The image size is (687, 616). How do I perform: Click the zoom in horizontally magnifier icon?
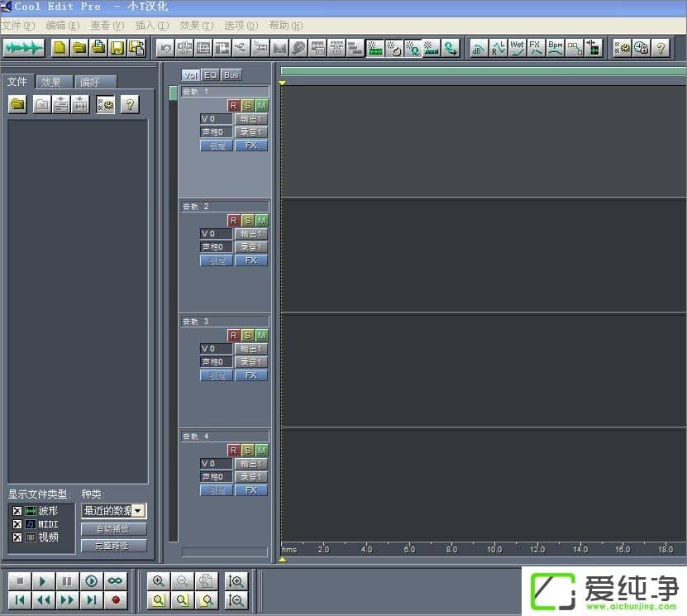tap(159, 581)
